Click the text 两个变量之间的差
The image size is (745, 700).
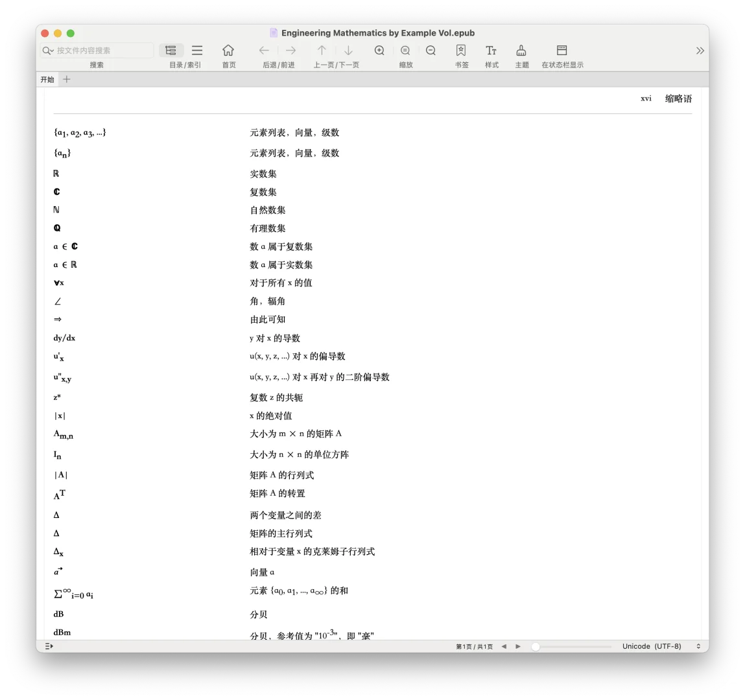pyautogui.click(x=285, y=515)
